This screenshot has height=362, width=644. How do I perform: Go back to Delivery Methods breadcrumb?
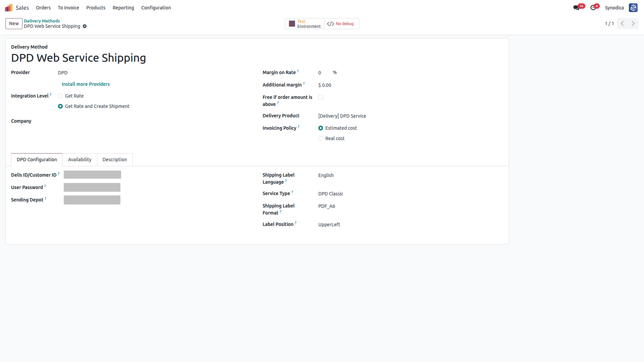42,21
